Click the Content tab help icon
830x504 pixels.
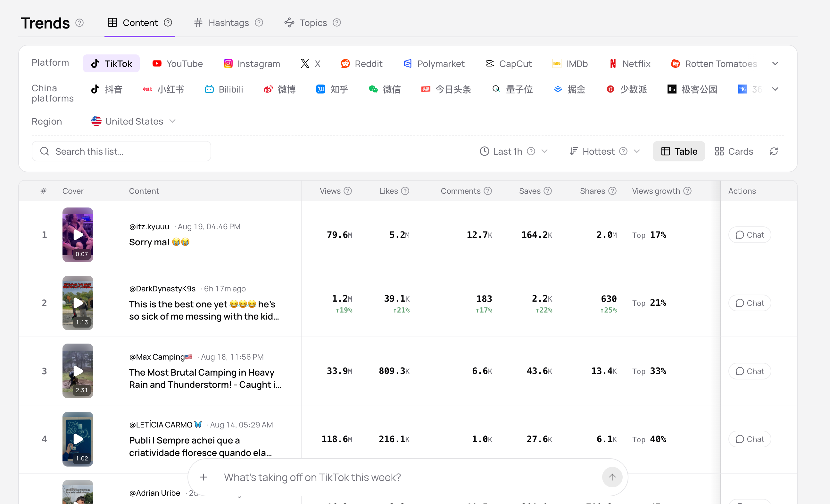coord(168,22)
